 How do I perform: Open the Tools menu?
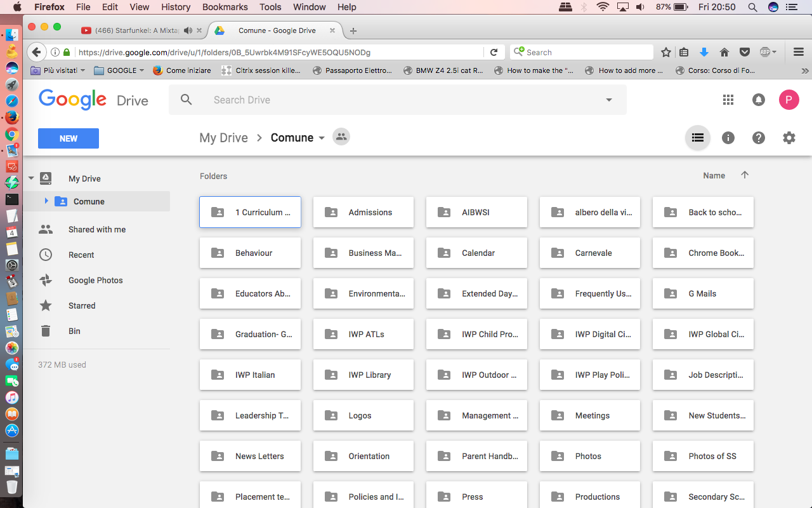[270, 7]
